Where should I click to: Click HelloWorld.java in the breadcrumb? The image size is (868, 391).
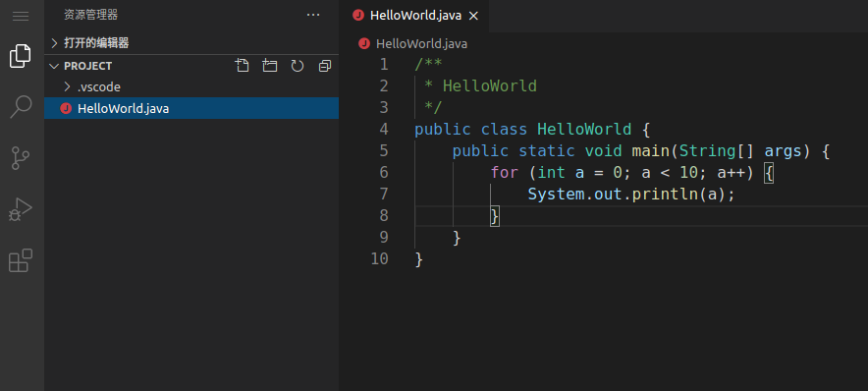[x=421, y=44]
